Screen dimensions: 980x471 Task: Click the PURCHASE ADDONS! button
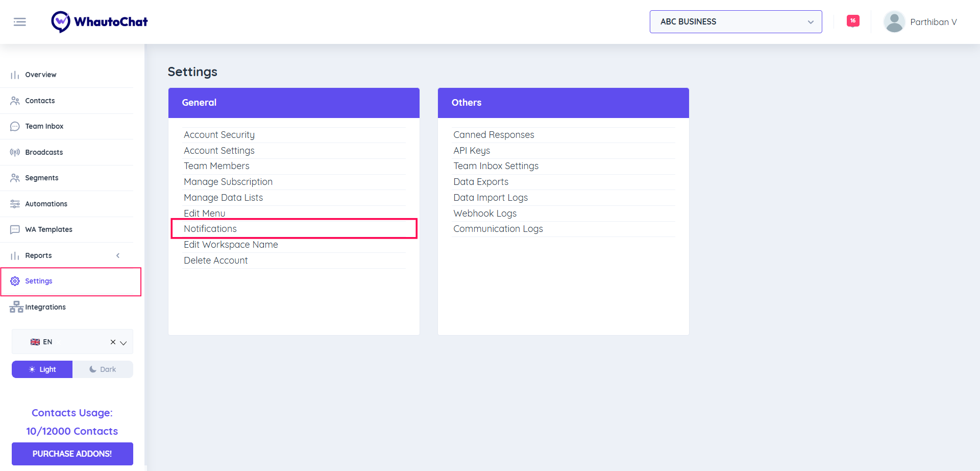point(72,454)
